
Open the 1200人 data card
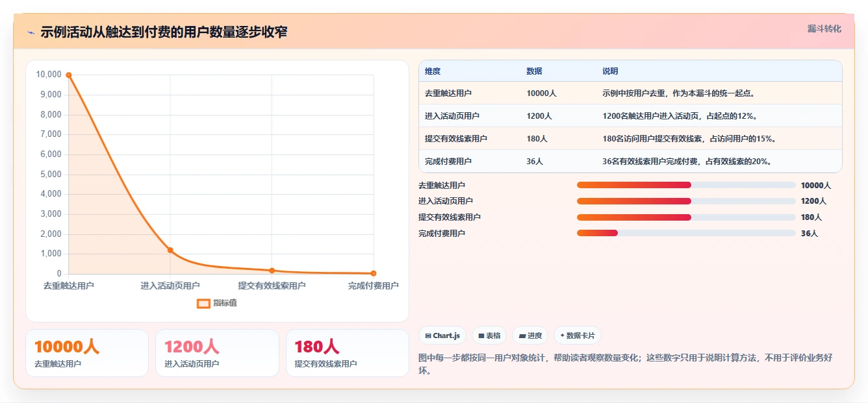tap(217, 353)
